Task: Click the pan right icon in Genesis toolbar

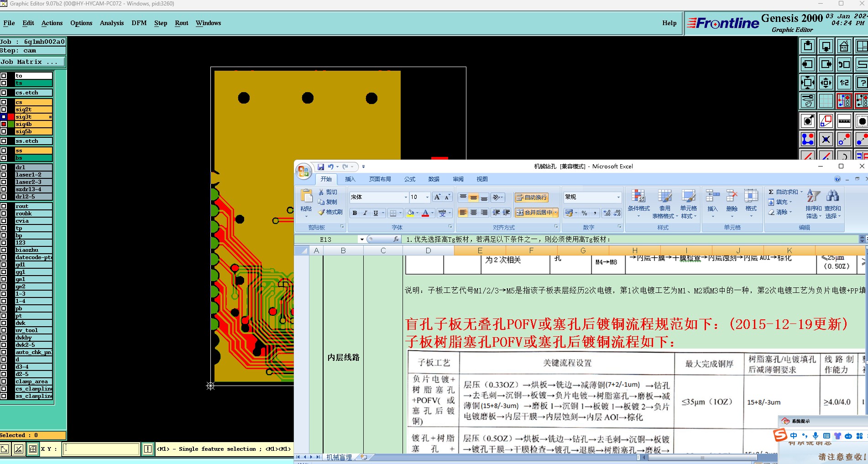Action: (x=826, y=64)
